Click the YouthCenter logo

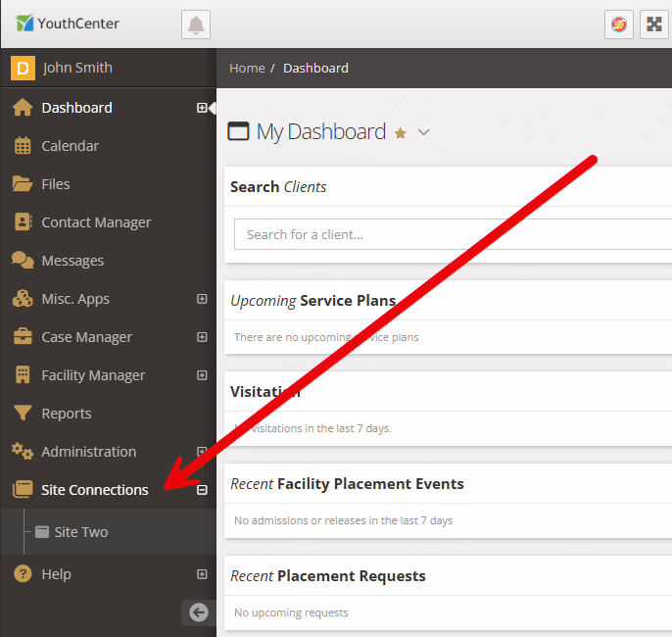[67, 24]
